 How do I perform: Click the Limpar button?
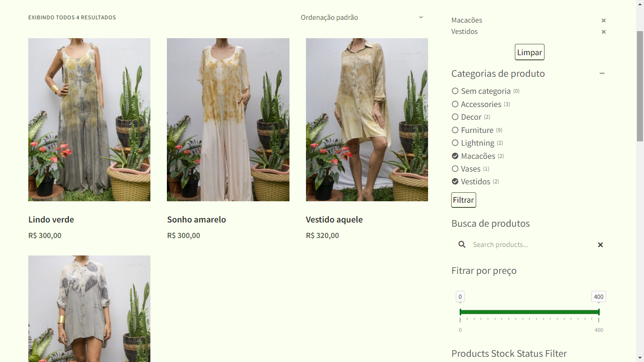pyautogui.click(x=529, y=52)
